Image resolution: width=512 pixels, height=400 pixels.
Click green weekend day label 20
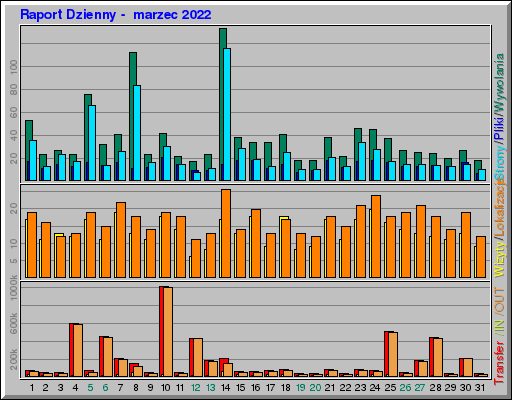(315, 388)
